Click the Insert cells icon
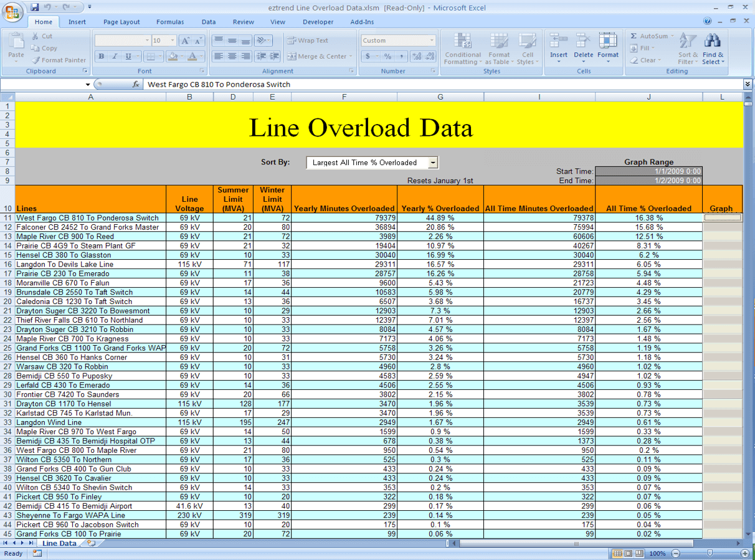Screen dimensions: 755x560 (x=558, y=41)
